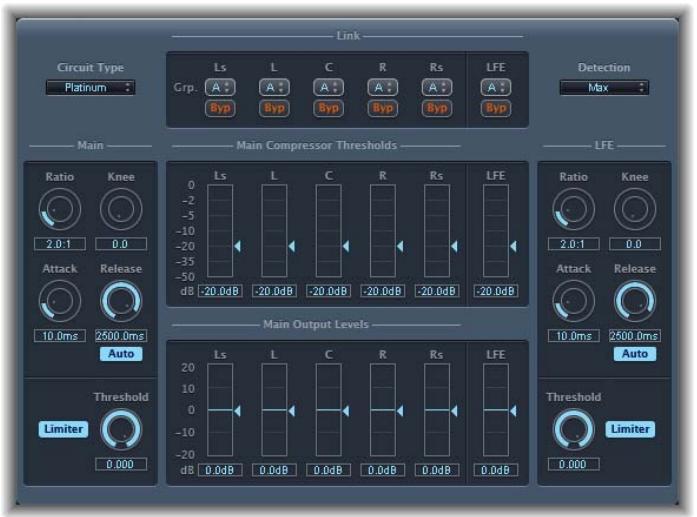This screenshot has width=697, height=517.
Task: Click Rs compressor threshold slider arrow
Action: point(454,246)
